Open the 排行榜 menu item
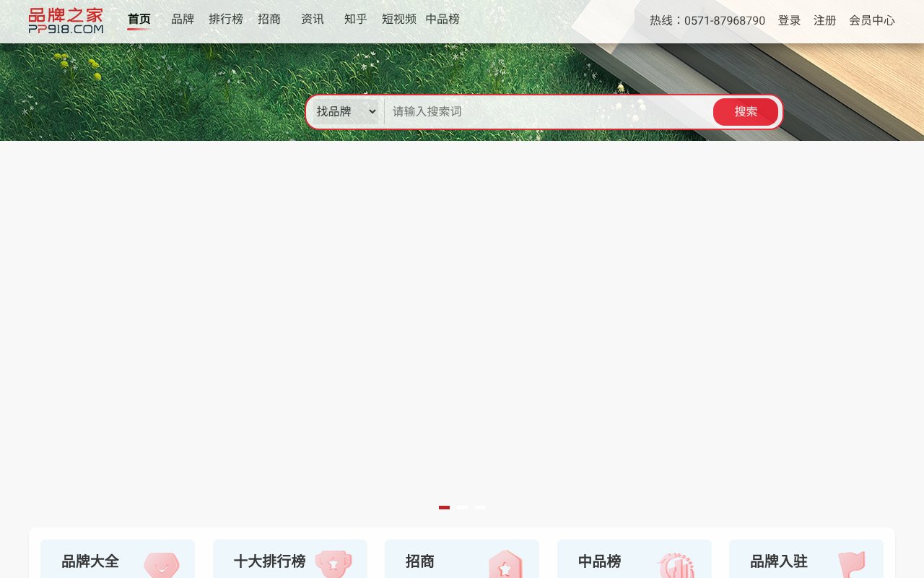 pos(226,20)
